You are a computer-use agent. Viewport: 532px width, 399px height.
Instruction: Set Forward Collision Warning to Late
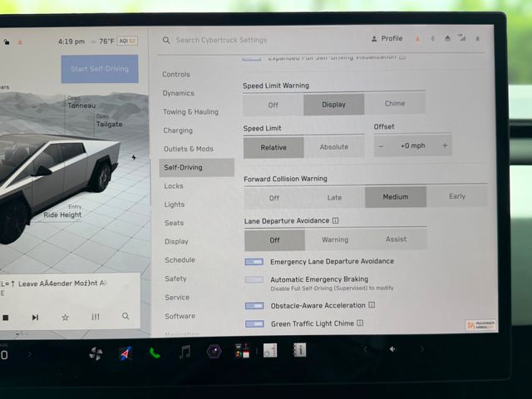click(334, 197)
